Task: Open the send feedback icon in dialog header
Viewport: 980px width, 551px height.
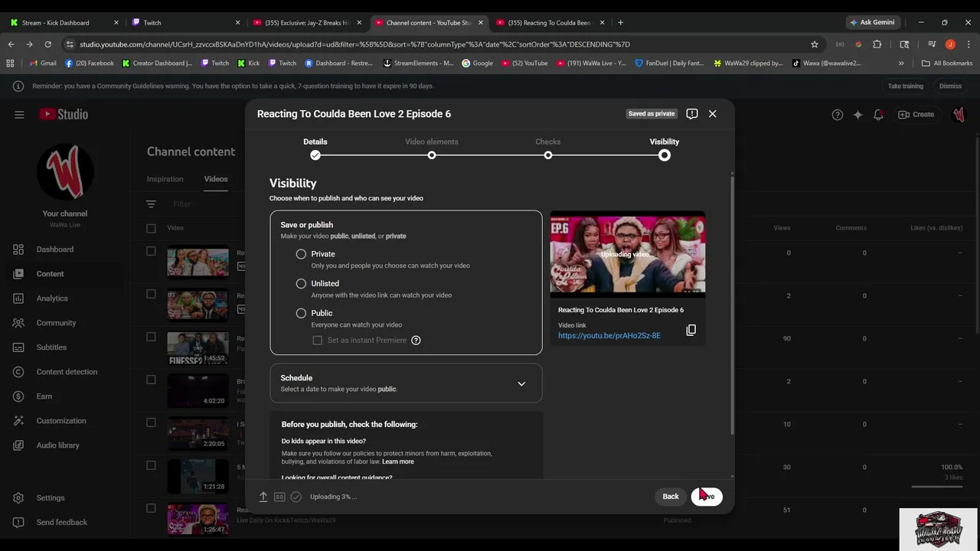Action: click(x=692, y=113)
